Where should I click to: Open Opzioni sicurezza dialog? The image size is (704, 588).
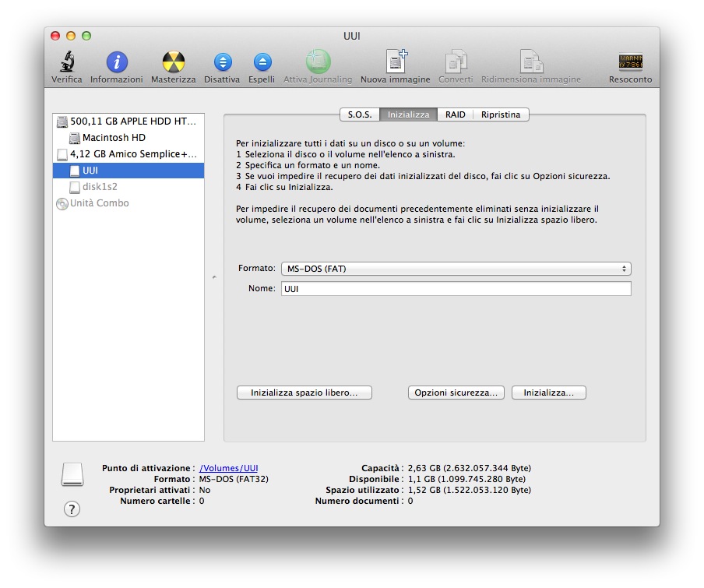(x=456, y=393)
